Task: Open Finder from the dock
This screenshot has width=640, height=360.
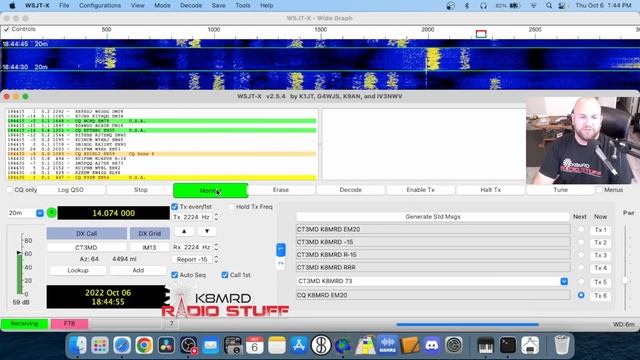Action: click(x=78, y=345)
